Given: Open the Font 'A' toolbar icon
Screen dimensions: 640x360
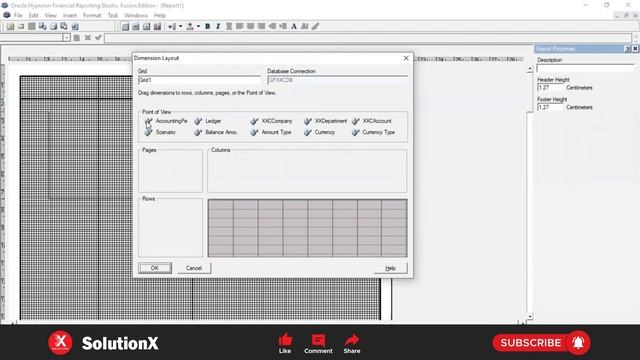Looking at the screenshot, I should tap(294, 27).
